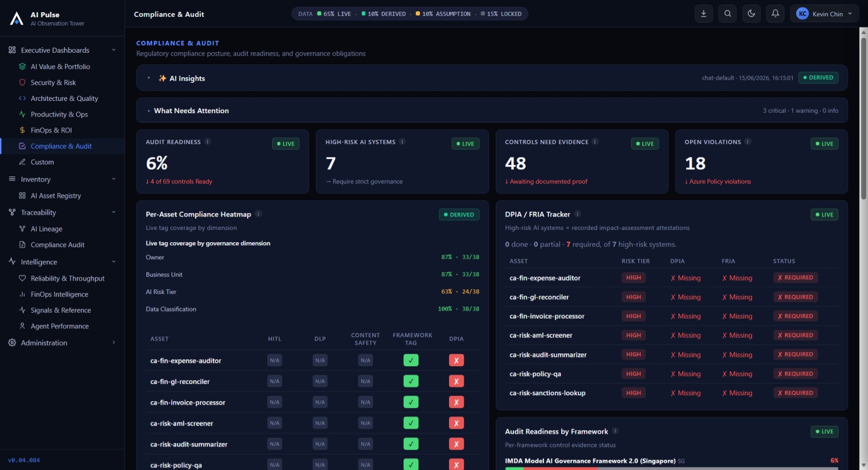Click Framework Tag check for ca-fin-expense-auditor
This screenshot has height=470, width=868.
click(x=411, y=360)
